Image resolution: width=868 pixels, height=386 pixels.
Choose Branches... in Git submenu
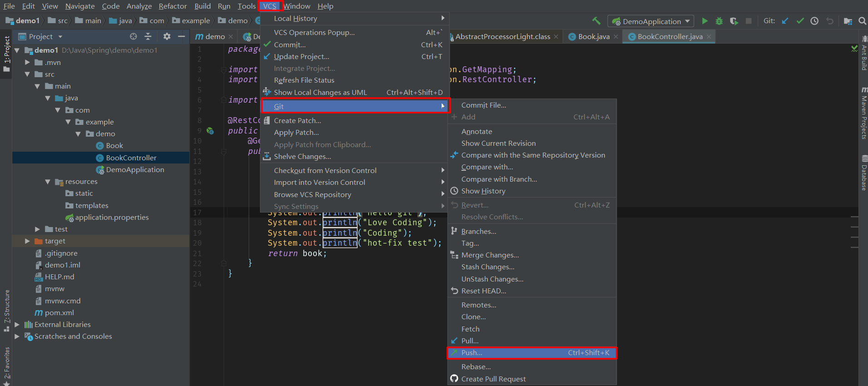[x=532, y=231]
